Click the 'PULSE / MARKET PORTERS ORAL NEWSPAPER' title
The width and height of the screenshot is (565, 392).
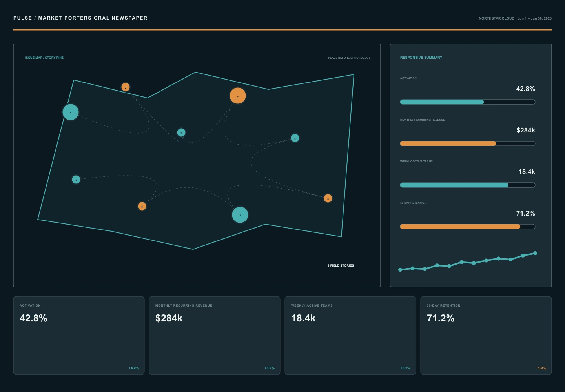click(80, 18)
